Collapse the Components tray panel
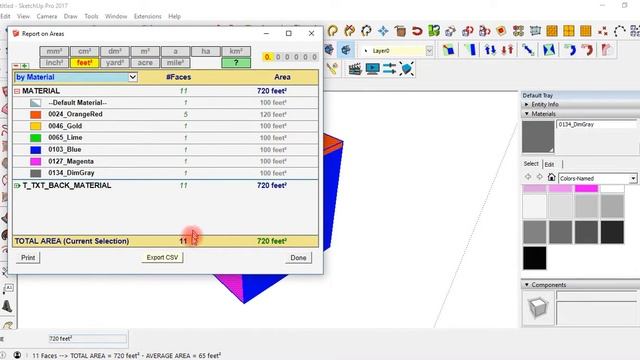Viewport: 640px width, 360px height. (527, 284)
